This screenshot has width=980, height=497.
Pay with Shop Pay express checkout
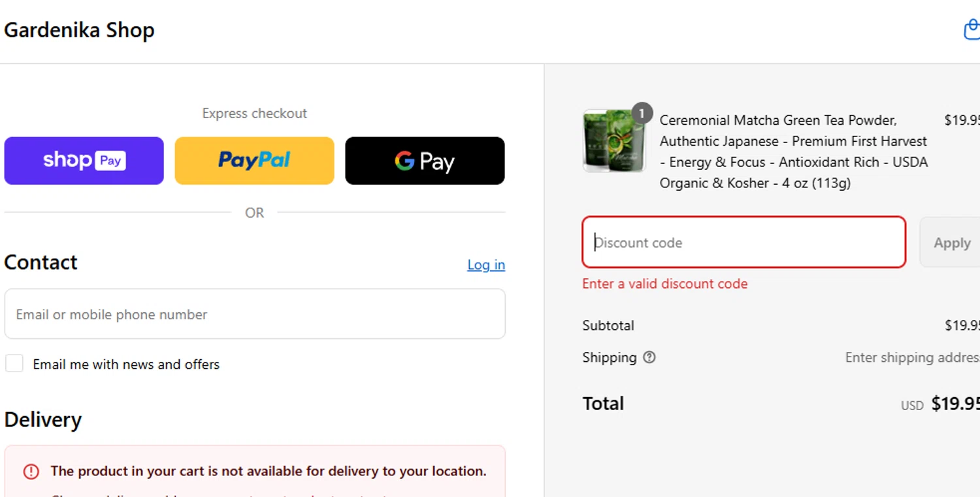84,161
